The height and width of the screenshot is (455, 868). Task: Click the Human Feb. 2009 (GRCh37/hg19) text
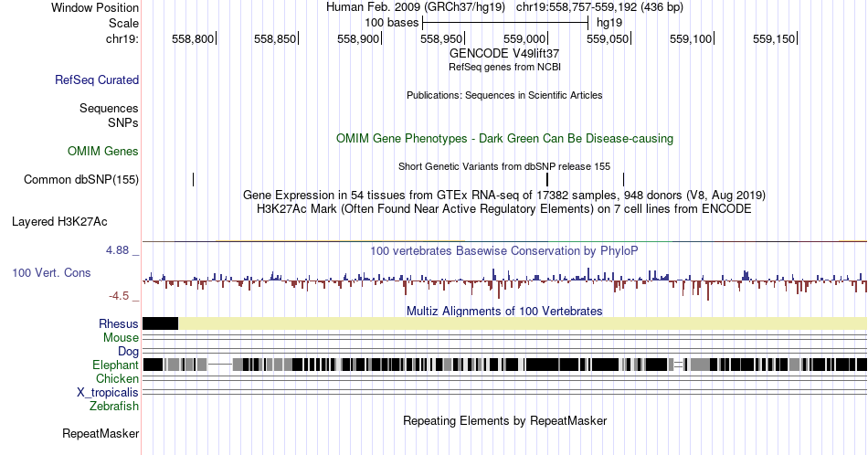(416, 7)
